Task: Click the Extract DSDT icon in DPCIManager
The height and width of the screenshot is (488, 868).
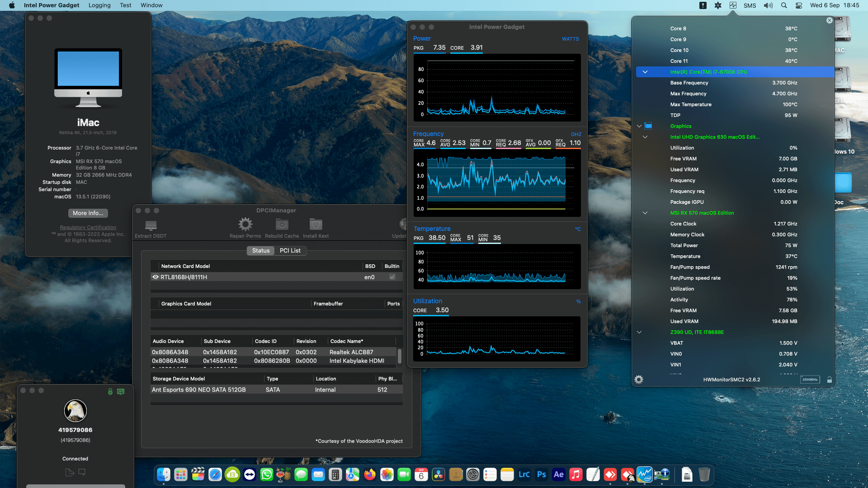Action: [150, 225]
